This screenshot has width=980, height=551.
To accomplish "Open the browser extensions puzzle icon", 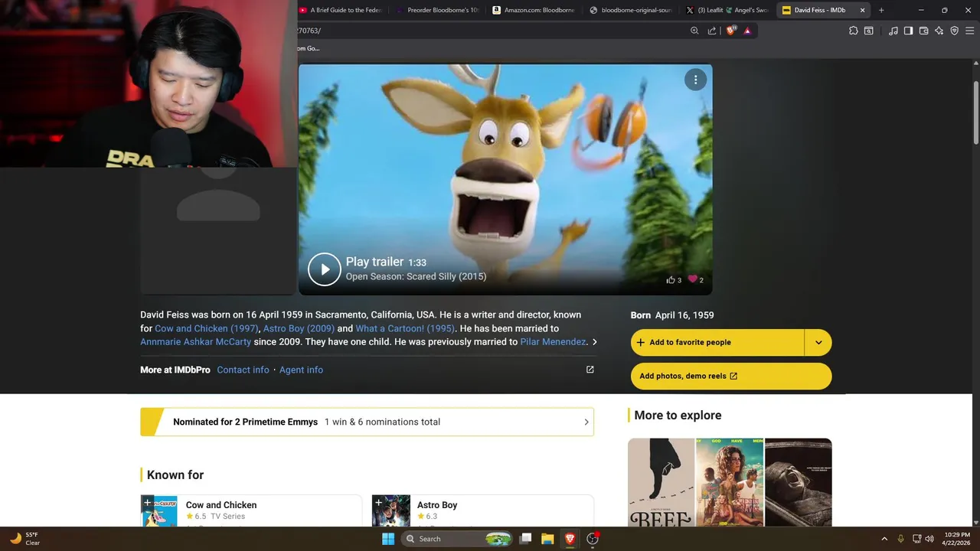I will (854, 31).
